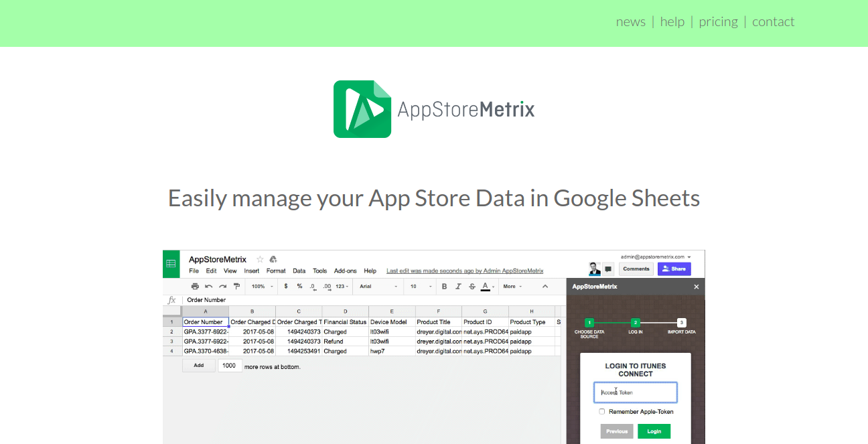Star the AppStoreMetrix spreadsheet
Image resolution: width=868 pixels, height=444 pixels.
tap(260, 259)
